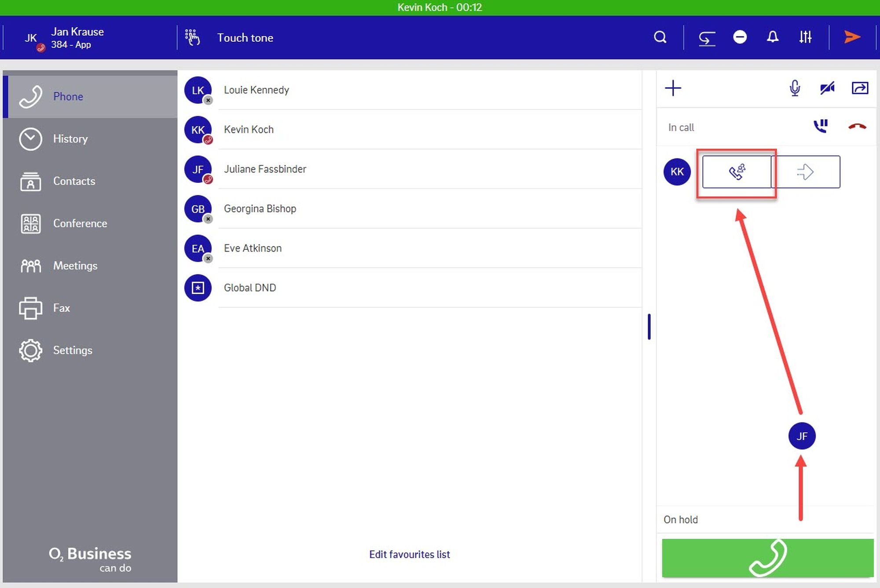Hang up with the red phone icon

(857, 127)
